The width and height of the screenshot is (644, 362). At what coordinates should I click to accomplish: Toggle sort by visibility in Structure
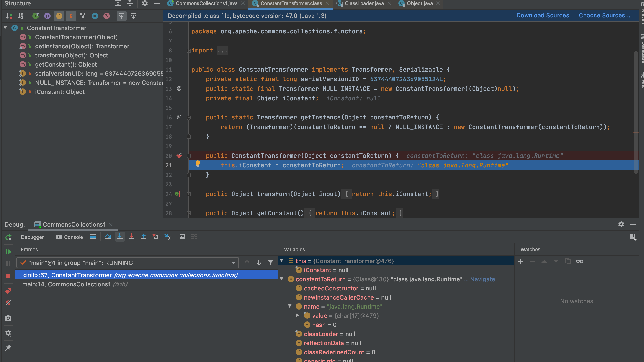click(9, 16)
